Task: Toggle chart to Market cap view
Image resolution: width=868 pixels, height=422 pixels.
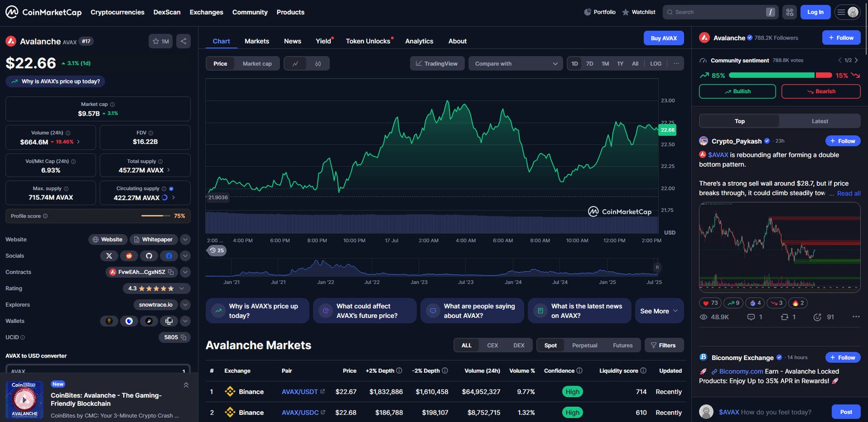Action: point(257,63)
